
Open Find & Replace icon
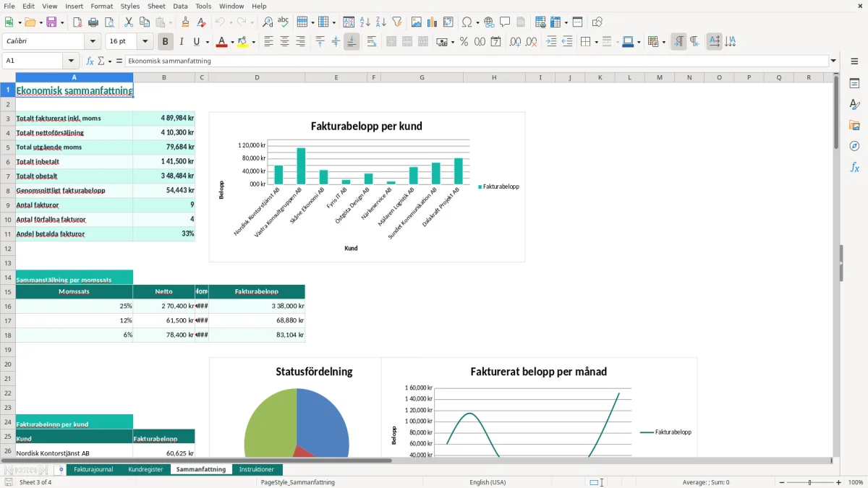pyautogui.click(x=268, y=22)
